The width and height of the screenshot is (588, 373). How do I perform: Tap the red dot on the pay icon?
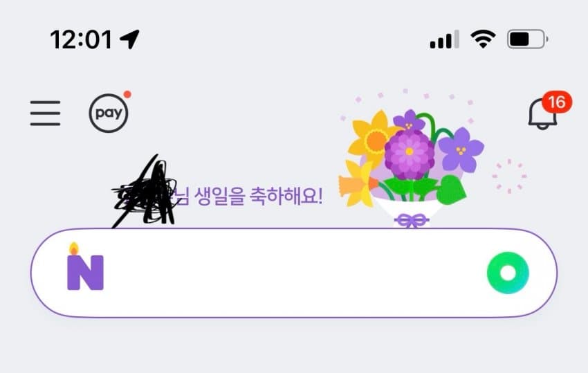127,94
